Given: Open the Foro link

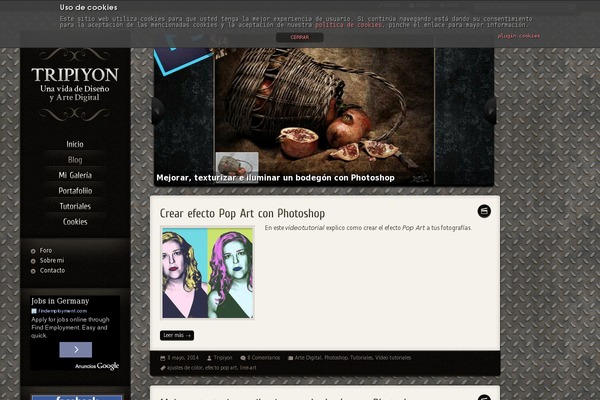Looking at the screenshot, I should coord(46,250).
